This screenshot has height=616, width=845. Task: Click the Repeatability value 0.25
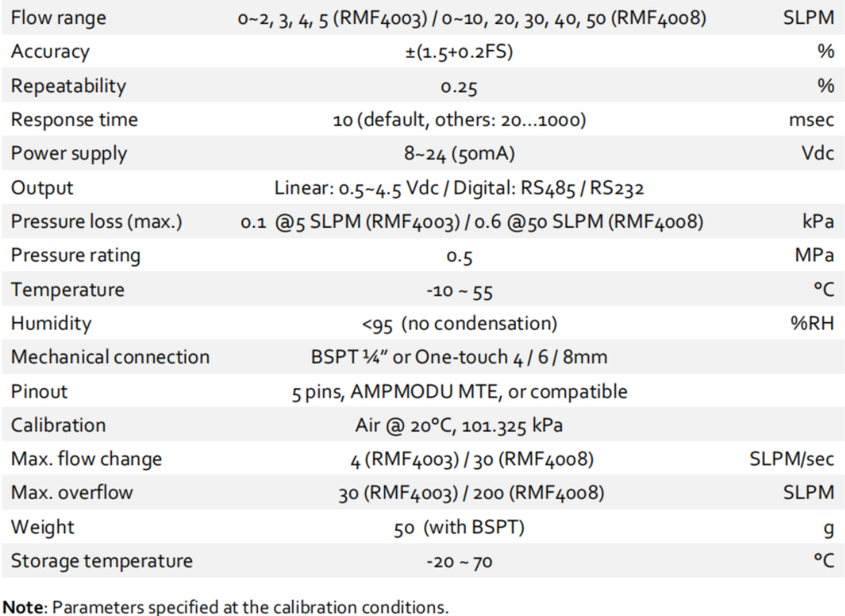point(459,86)
